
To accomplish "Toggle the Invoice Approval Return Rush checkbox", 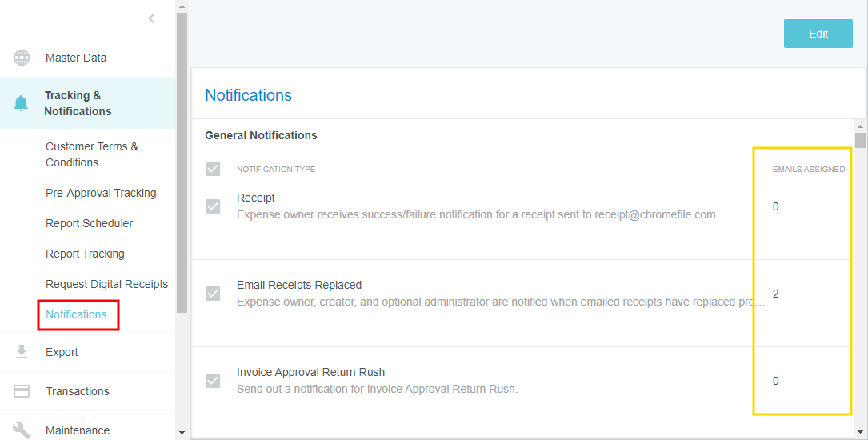I will coord(213,381).
